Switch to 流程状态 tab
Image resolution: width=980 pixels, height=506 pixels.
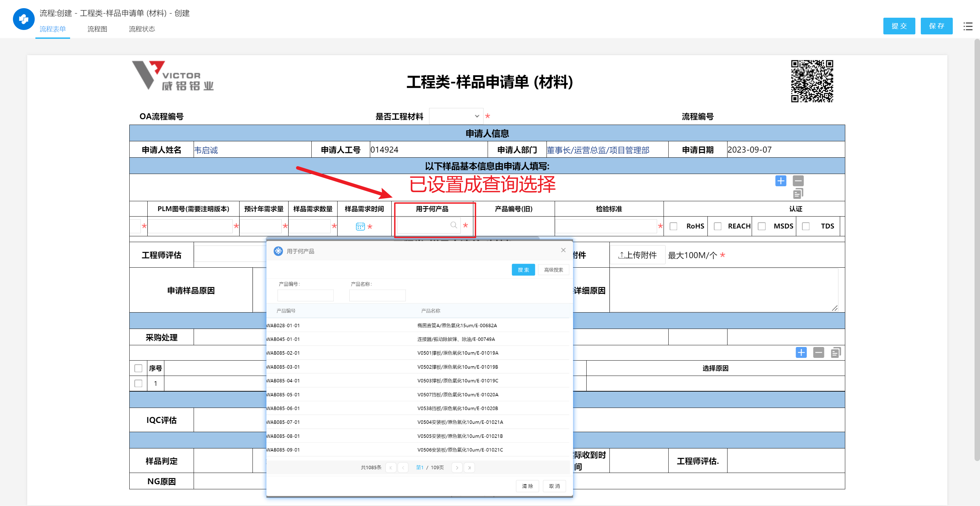pyautogui.click(x=142, y=29)
